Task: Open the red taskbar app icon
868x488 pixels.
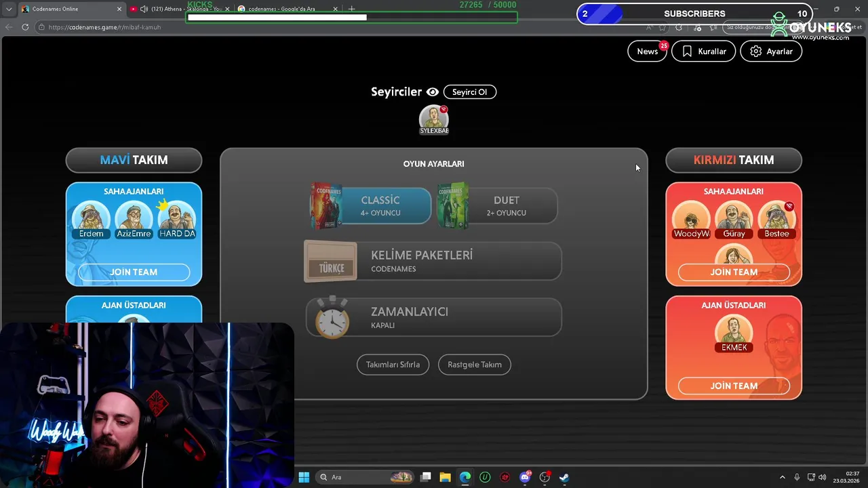Action: (x=505, y=477)
